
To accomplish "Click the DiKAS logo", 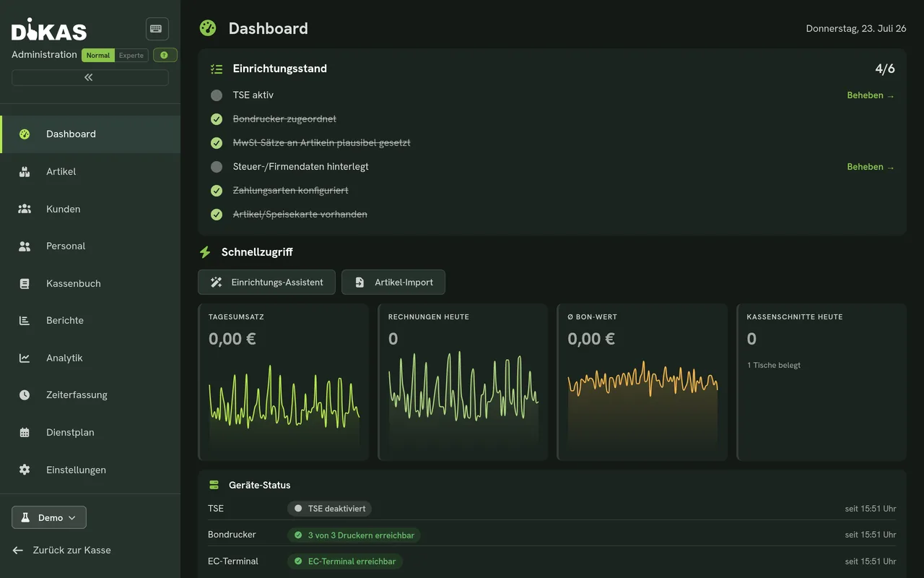I will (49, 29).
